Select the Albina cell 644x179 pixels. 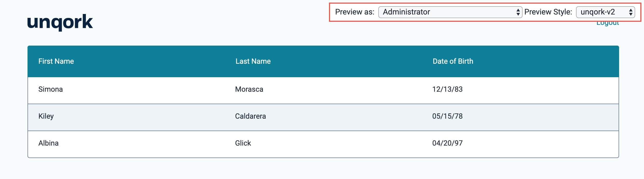(49, 143)
